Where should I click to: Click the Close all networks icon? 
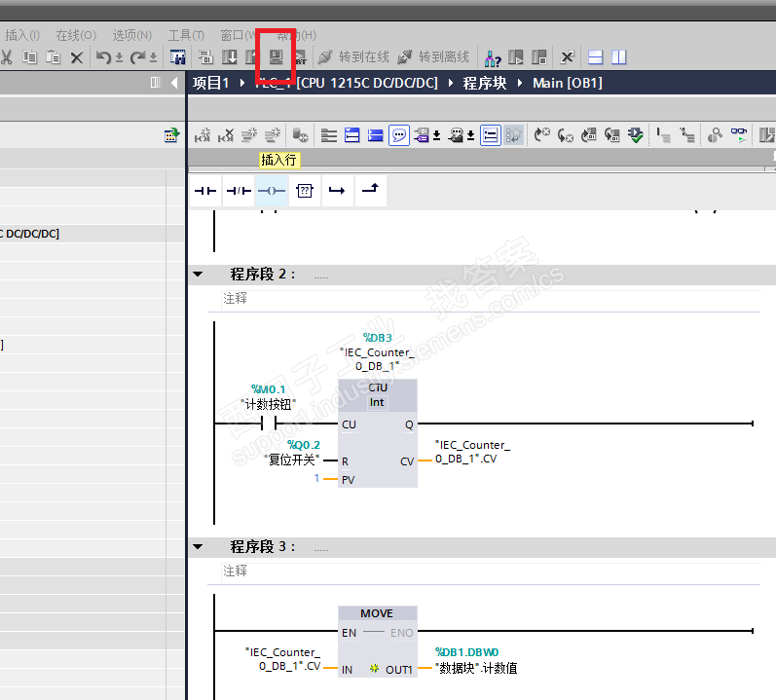click(x=375, y=134)
